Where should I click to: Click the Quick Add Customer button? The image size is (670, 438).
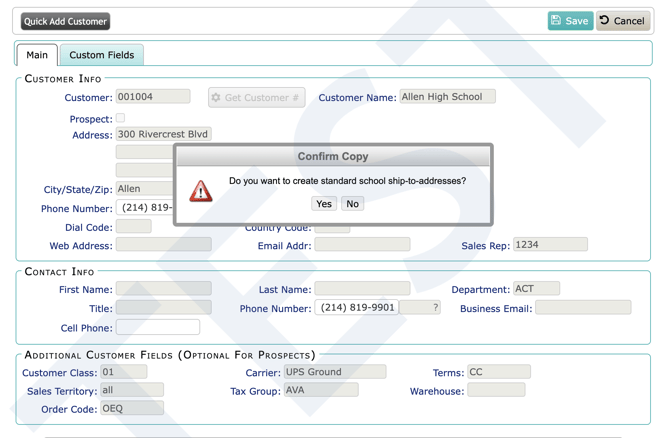65,21
